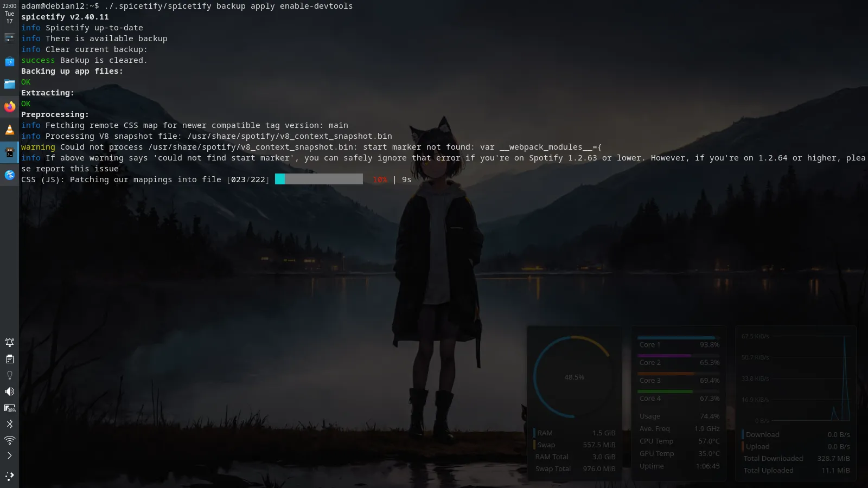The width and height of the screenshot is (868, 488).
Task: Click 'There is available backup' line
Action: (94, 38)
